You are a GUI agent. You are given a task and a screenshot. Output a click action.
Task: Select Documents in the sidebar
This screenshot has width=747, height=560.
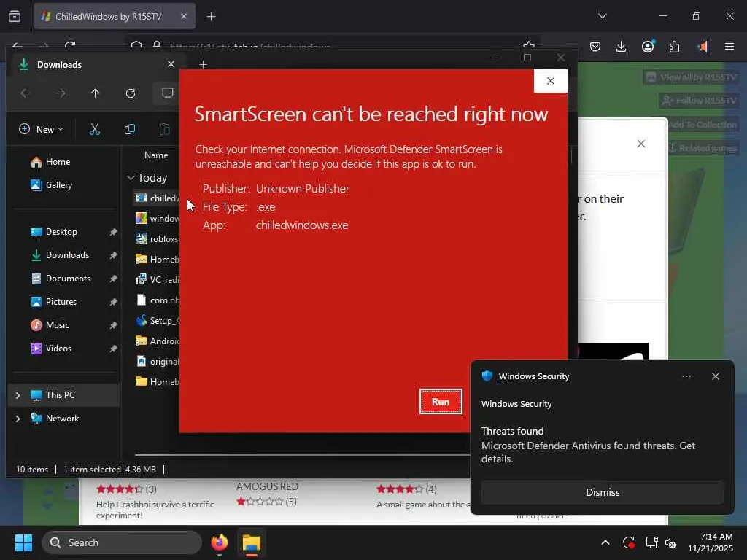tap(68, 279)
